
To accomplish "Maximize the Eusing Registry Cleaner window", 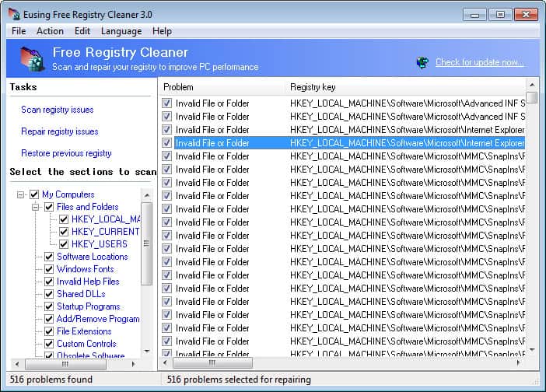I will click(500, 15).
